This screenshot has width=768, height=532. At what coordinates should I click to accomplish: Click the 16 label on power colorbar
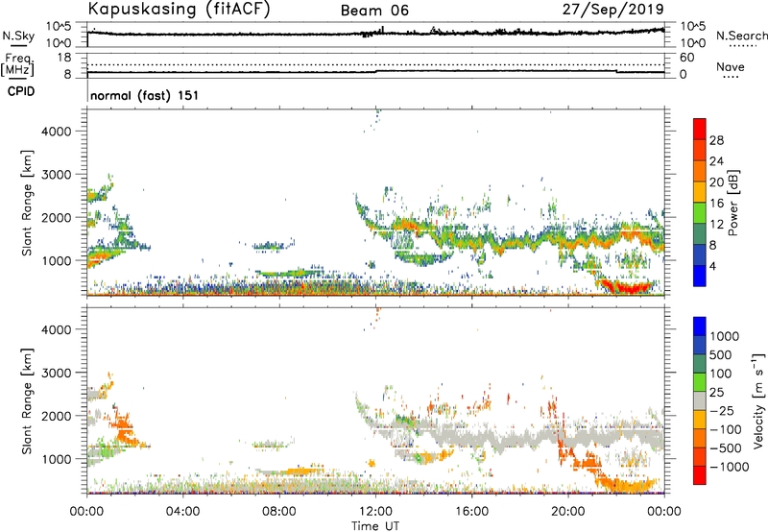point(716,204)
